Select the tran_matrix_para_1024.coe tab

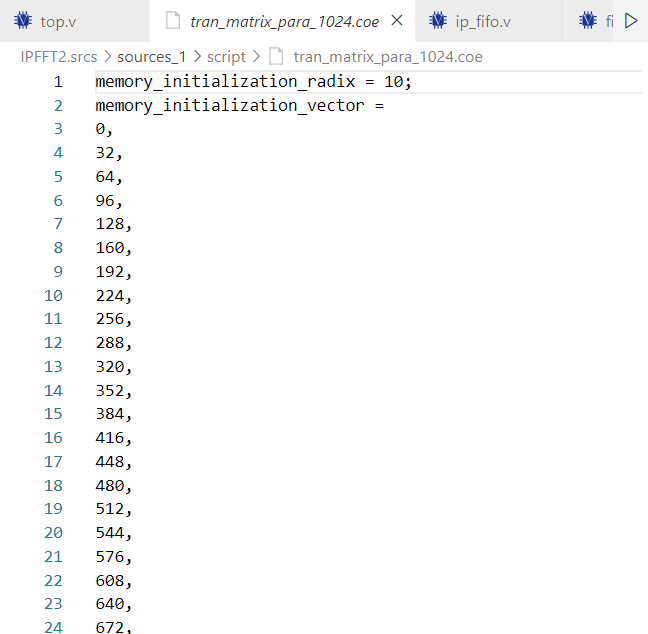coord(282,21)
